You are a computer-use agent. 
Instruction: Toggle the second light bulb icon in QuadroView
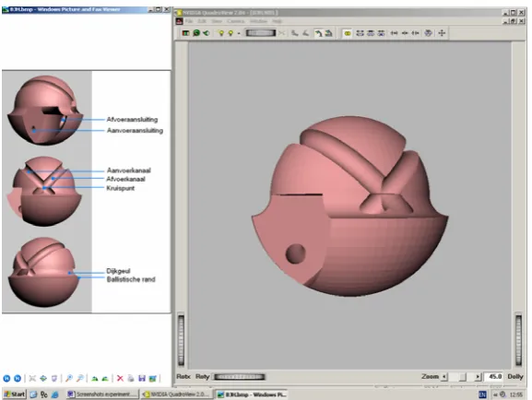tap(231, 33)
